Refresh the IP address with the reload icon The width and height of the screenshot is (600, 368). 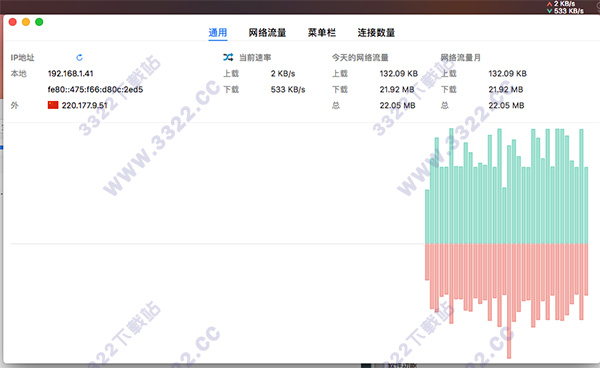point(80,57)
